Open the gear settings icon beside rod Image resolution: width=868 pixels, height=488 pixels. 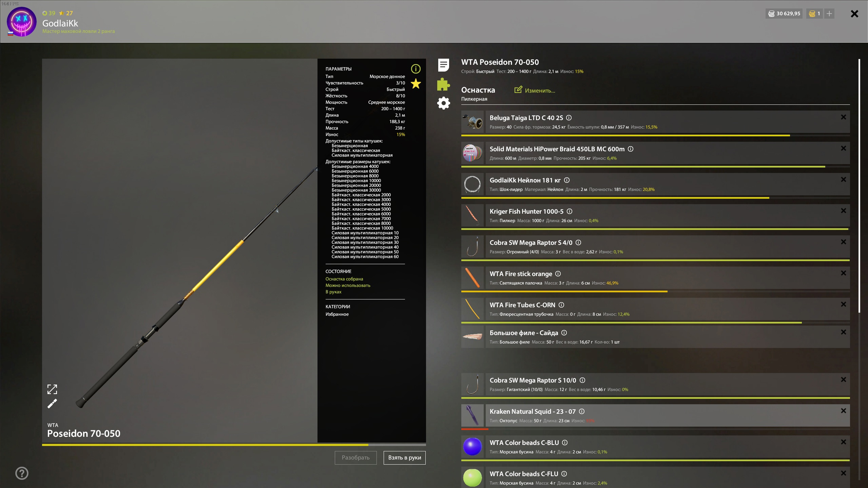443,103
